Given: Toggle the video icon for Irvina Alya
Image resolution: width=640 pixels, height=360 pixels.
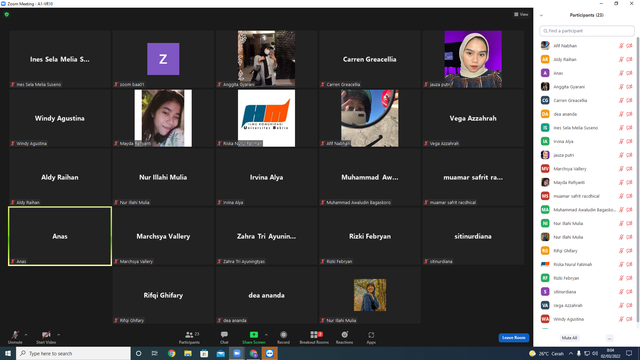Looking at the screenshot, I should click(x=629, y=141).
